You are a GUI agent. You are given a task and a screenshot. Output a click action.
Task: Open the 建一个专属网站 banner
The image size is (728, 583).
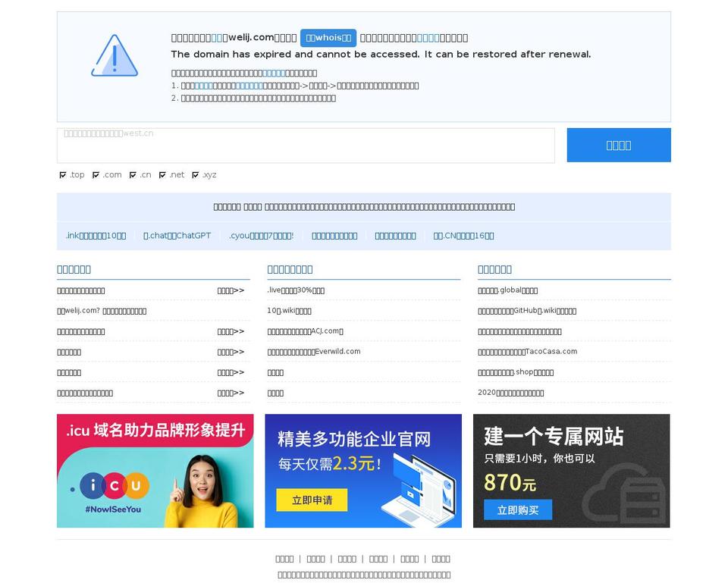tap(571, 471)
